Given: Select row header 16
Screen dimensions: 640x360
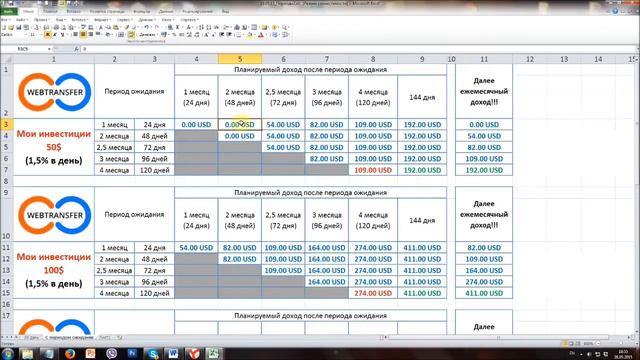Looking at the screenshot, I should click(6, 304).
